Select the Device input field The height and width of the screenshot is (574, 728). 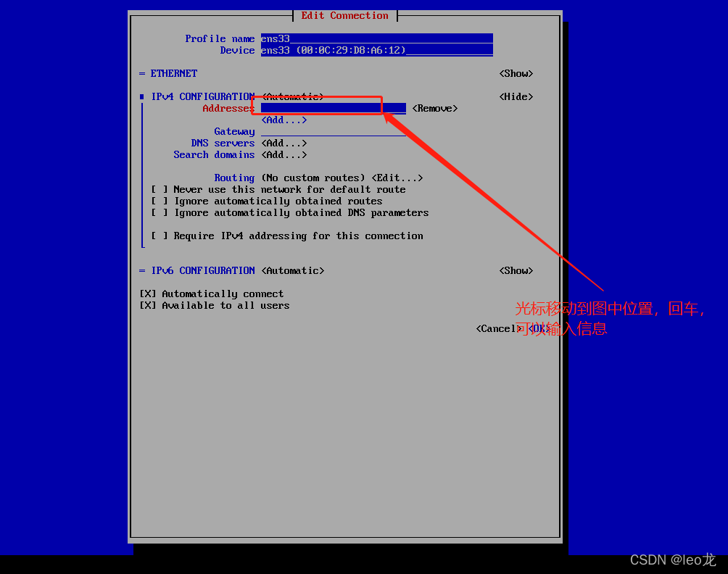coord(376,50)
